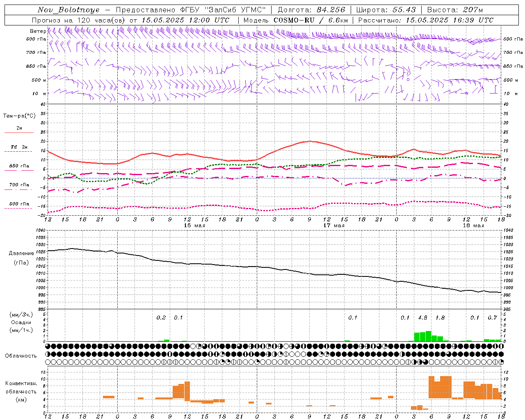Click the '(мм/3ч.)' precipitation unit label
The image size is (525, 420).
point(21,315)
